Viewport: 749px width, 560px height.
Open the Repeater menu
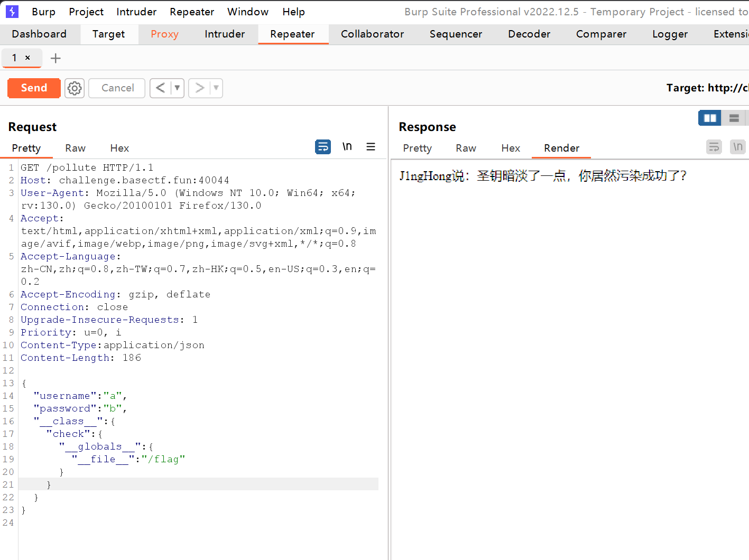pos(192,12)
